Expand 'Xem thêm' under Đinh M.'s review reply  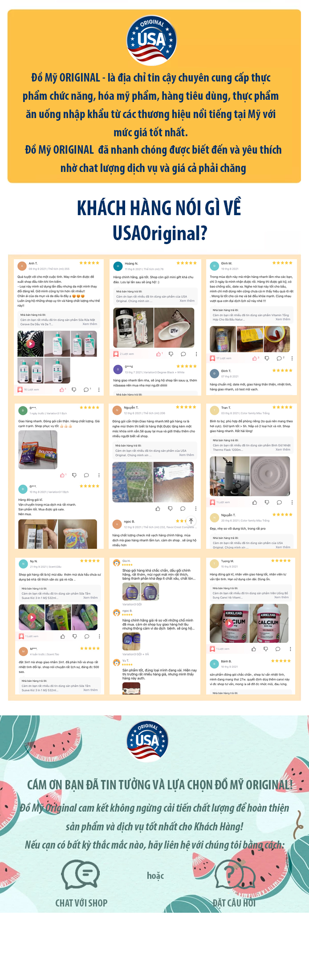(x=283, y=319)
